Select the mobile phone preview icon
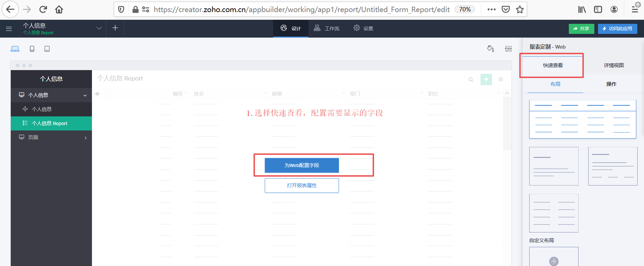The width and height of the screenshot is (644, 266). tap(32, 49)
